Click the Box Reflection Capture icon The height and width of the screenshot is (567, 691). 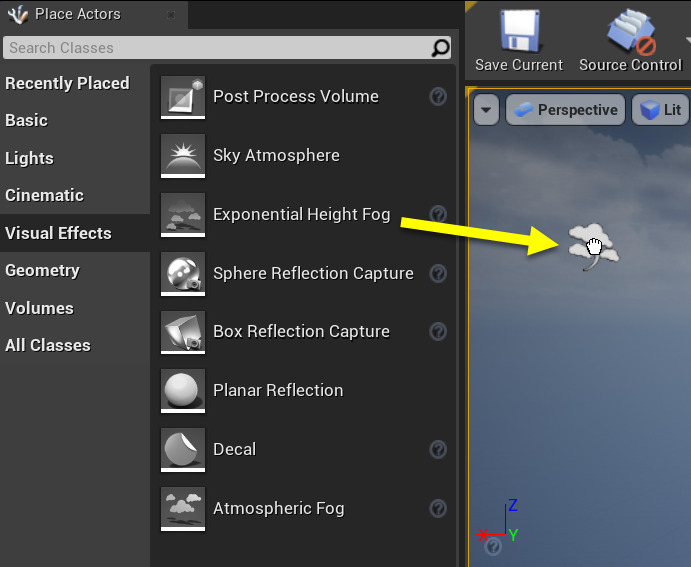click(x=183, y=332)
